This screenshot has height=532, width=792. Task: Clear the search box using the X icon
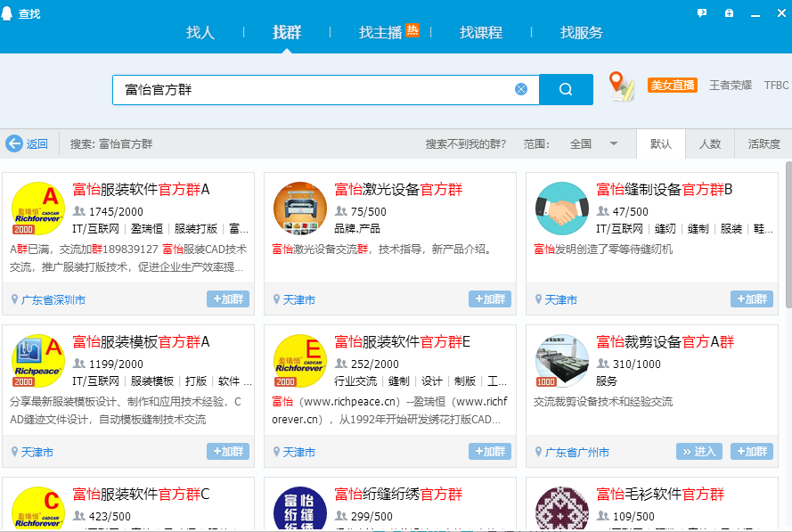pos(521,88)
